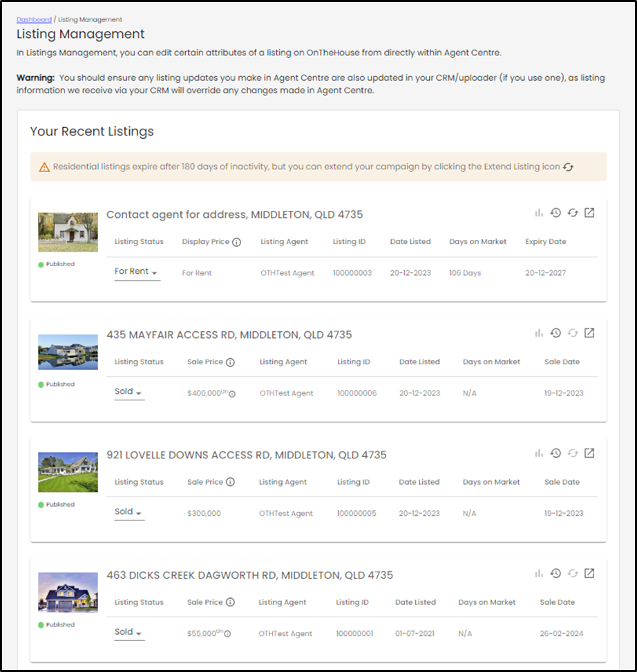Open Sold status dropdown for 463 Dicks Creek
Image resolution: width=637 pixels, height=672 pixels.
click(129, 632)
